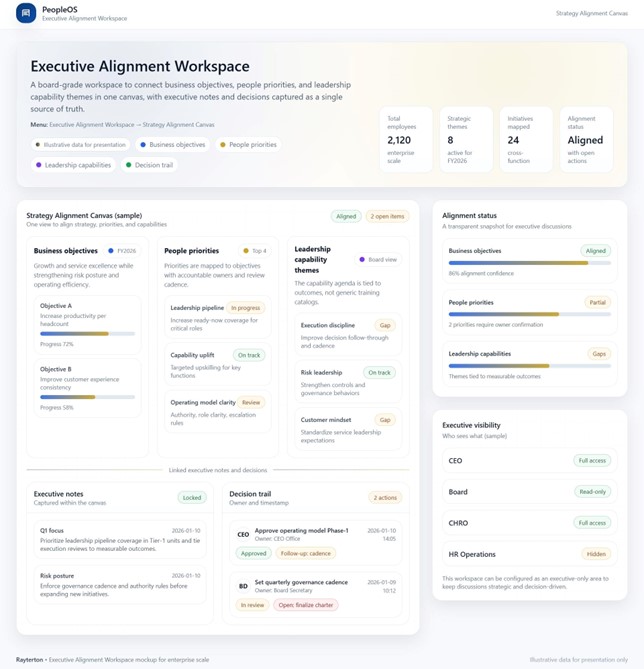Click Aligned badge in Alignment status panel
Screen dimensions: 644x669
[x=595, y=251]
